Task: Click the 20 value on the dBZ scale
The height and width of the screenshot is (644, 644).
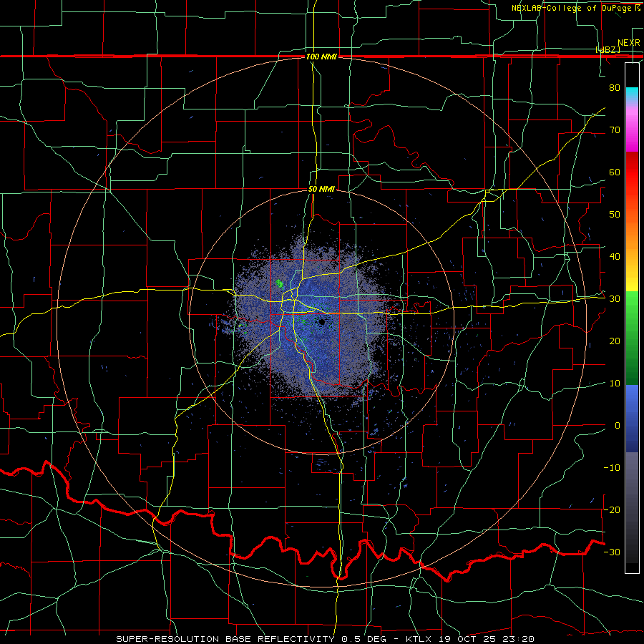Action: click(615, 341)
